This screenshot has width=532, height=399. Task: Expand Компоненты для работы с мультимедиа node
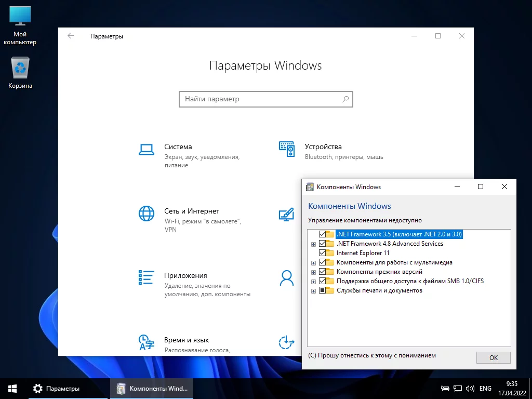(x=313, y=263)
